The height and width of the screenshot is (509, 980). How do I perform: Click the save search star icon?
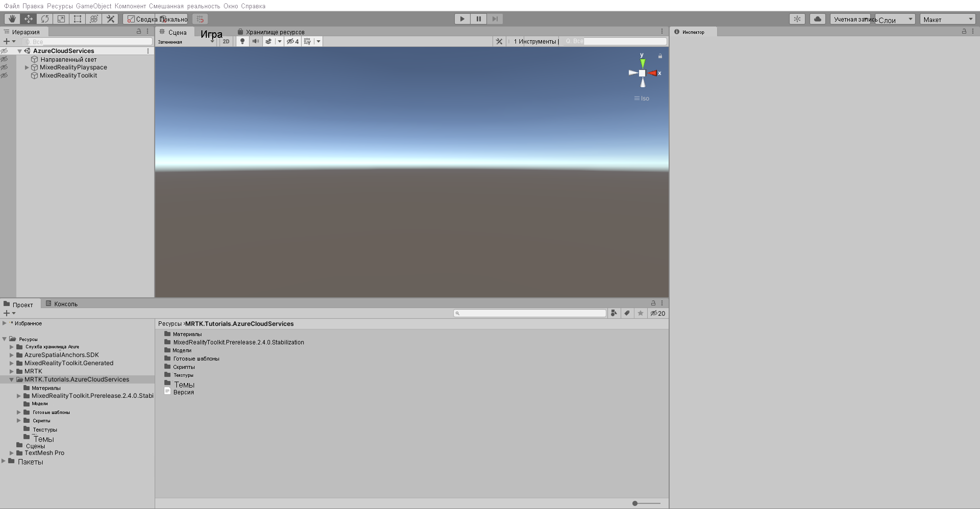(640, 313)
